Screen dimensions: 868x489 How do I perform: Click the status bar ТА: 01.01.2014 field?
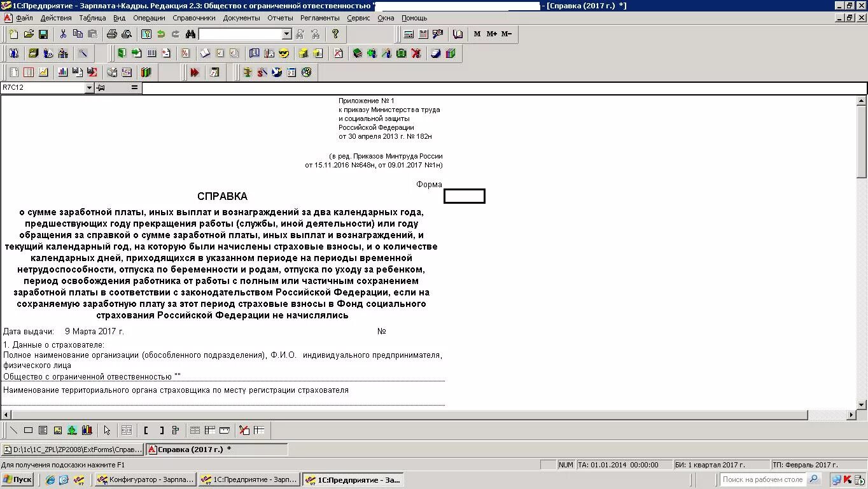click(x=624, y=465)
